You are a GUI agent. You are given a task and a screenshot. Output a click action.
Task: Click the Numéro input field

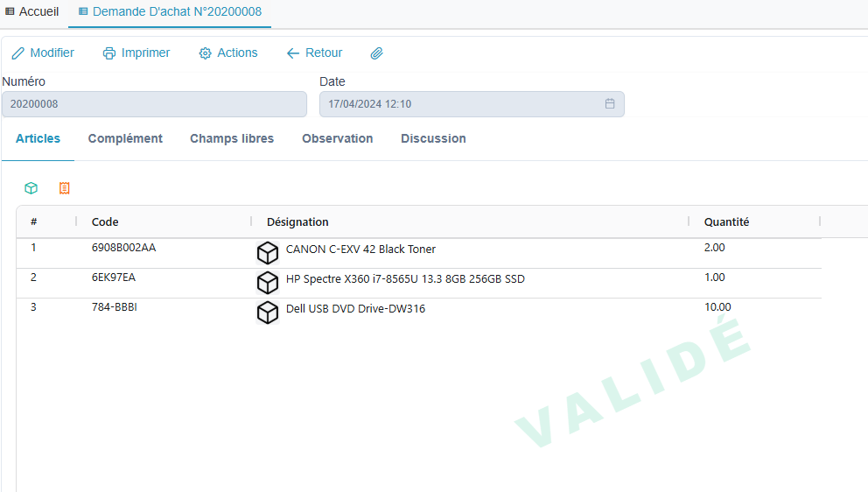(154, 104)
